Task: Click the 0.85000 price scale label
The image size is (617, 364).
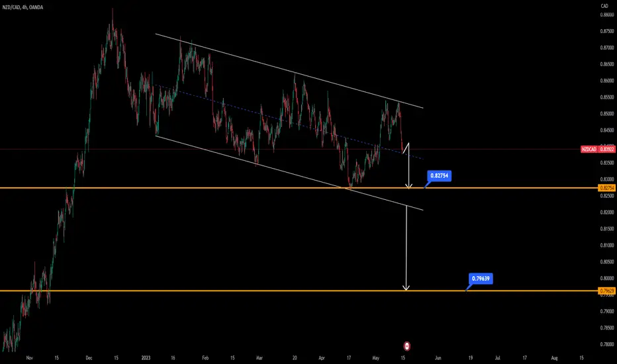Action: tap(607, 114)
